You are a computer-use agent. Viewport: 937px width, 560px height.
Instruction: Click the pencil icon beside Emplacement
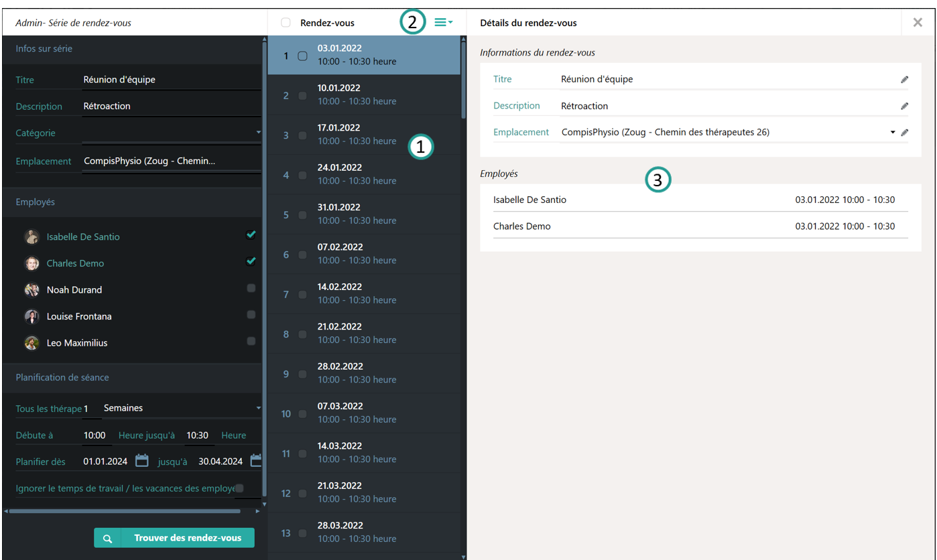pyautogui.click(x=904, y=133)
